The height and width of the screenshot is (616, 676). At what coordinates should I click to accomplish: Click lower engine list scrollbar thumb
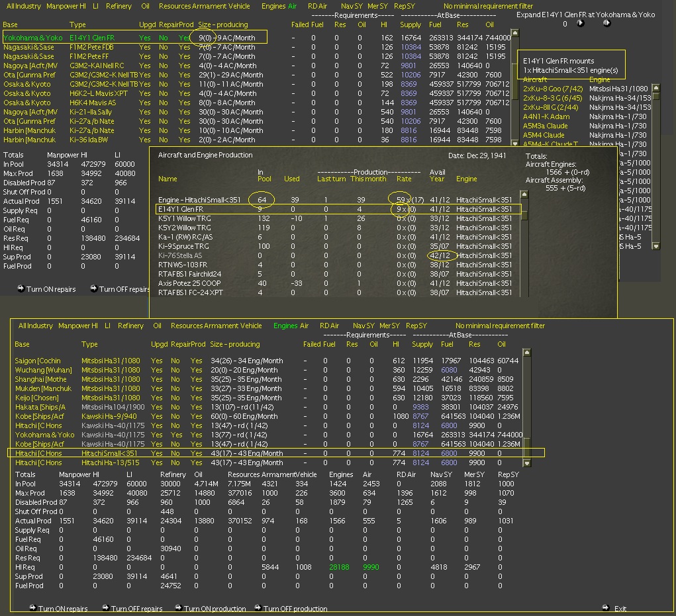[526, 449]
